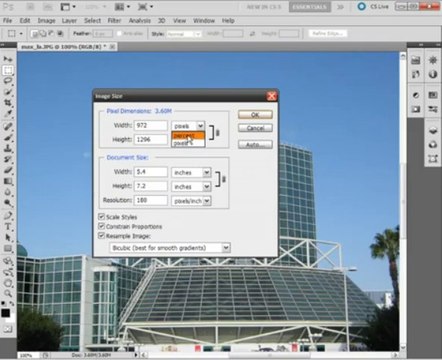Select the Eraser tool
This screenshot has height=360, width=442.
tap(8, 170)
